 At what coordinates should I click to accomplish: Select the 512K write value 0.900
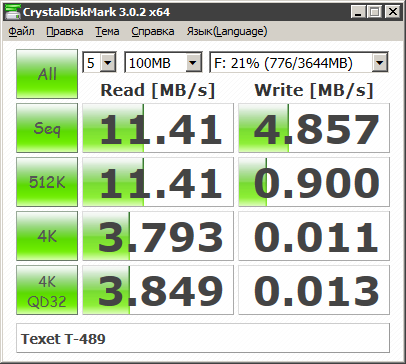pyautogui.click(x=314, y=182)
